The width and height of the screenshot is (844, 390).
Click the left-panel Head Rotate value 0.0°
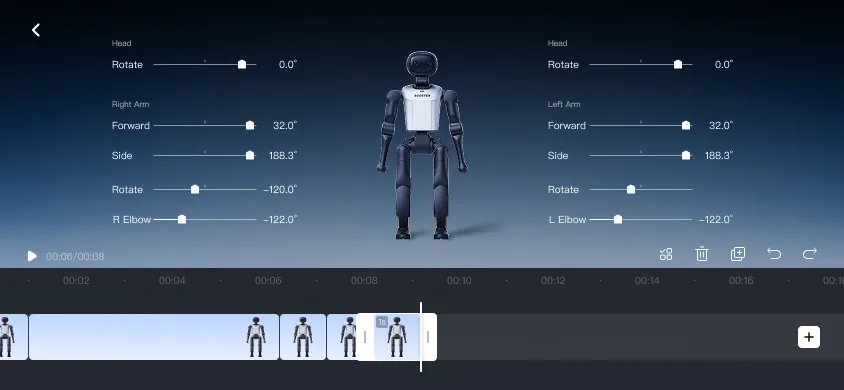[288, 65]
